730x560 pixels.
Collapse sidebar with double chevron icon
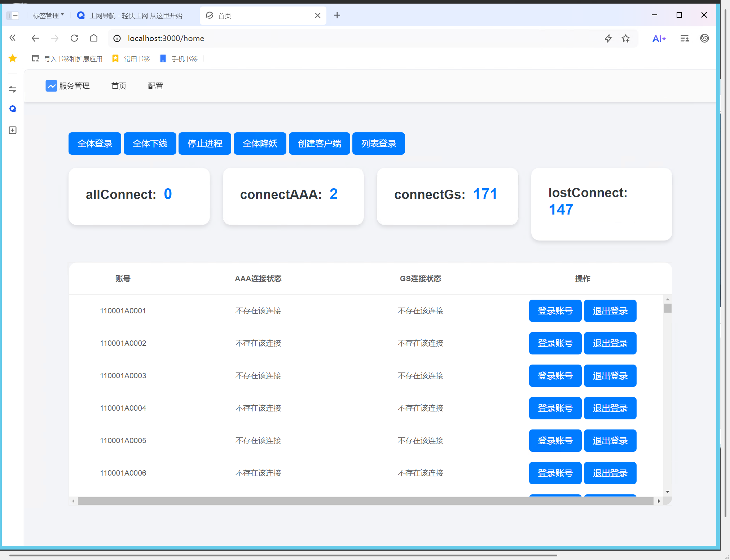(13, 38)
